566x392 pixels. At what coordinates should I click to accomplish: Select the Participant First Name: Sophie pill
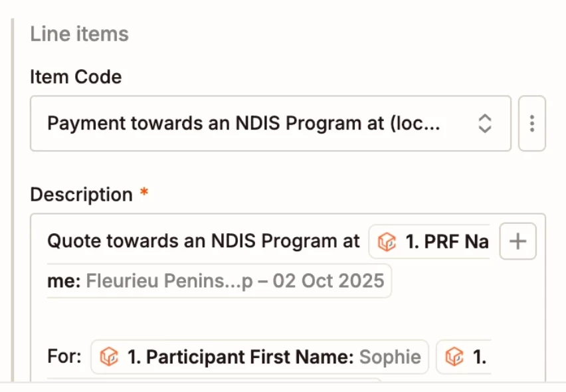click(x=260, y=357)
